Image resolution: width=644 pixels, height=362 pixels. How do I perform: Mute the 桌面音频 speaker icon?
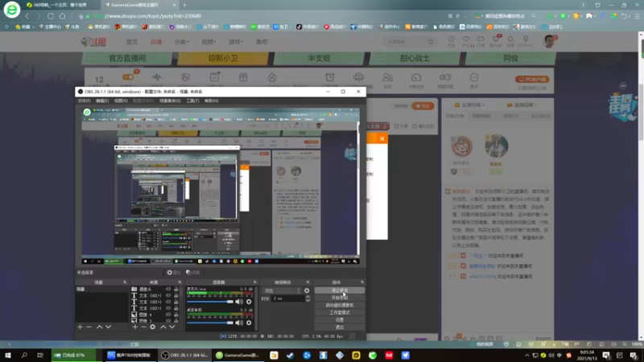239,323
